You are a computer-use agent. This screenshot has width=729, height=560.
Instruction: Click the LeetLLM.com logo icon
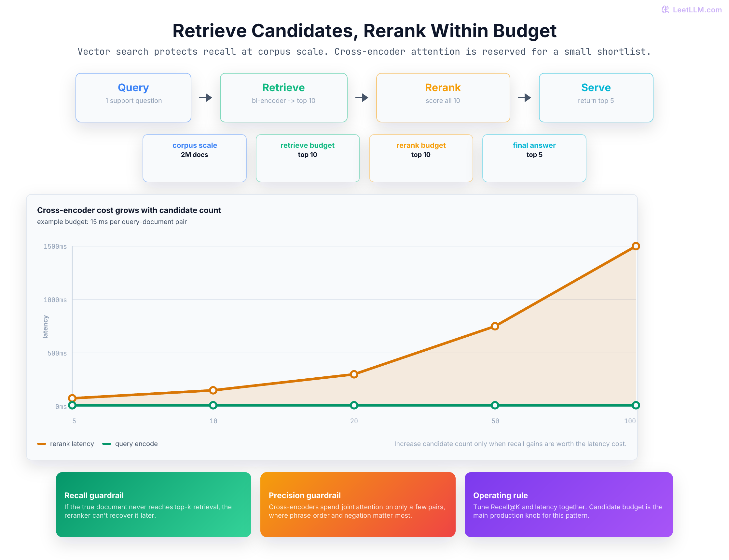665,10
